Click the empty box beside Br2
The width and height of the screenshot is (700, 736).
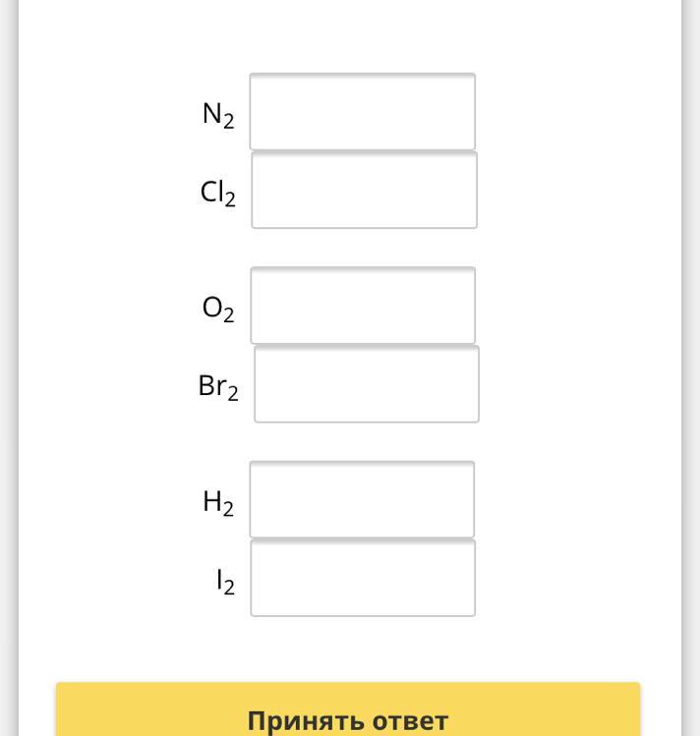(x=367, y=384)
